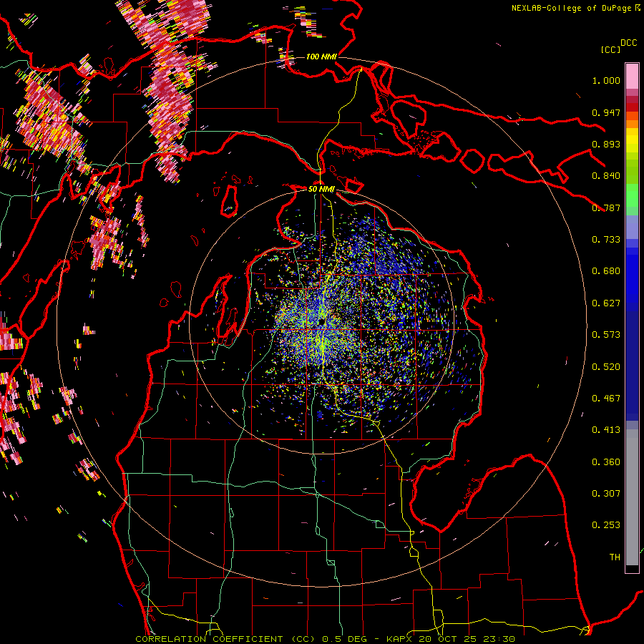Click the 0.893 scale value
Viewport: 644px width, 644px height.
[606, 144]
